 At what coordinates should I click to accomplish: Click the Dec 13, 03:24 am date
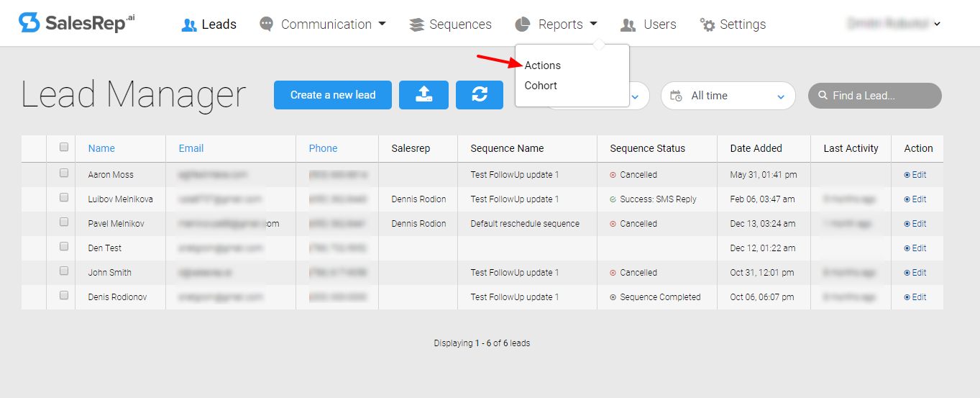point(763,224)
